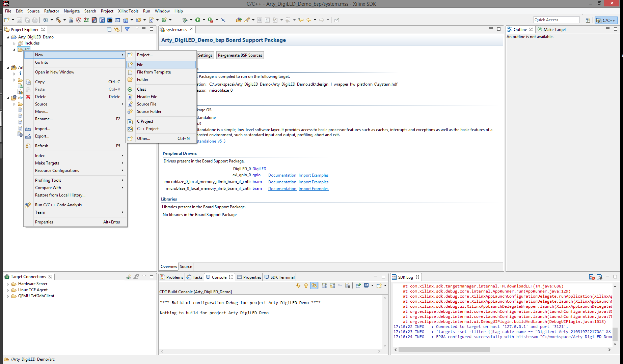
Task: Click the Open Type folder icon in toolbar
Action: pyautogui.click(x=239, y=20)
